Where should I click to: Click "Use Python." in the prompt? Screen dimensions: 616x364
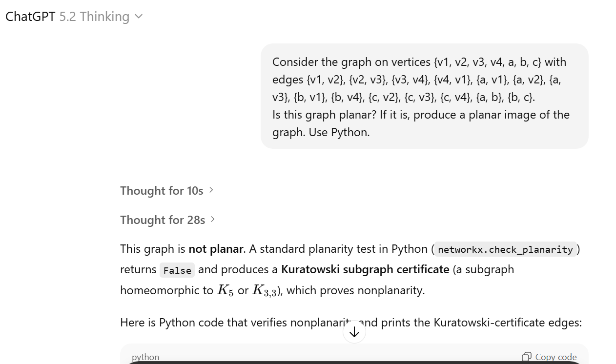(339, 132)
